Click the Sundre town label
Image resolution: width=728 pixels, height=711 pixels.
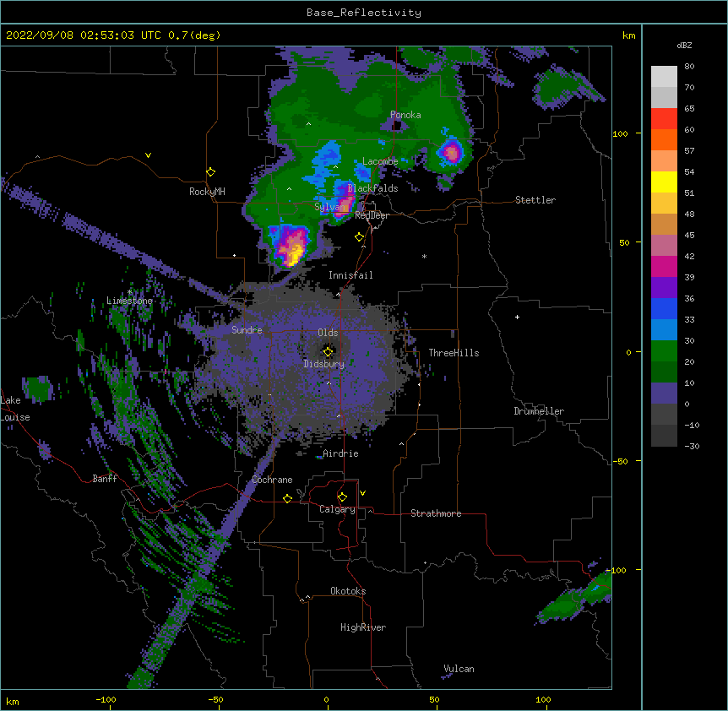pos(247,330)
